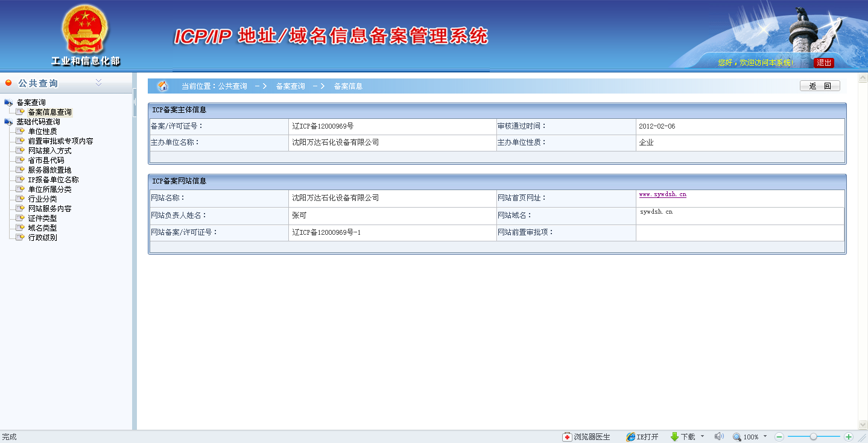Open 域名类型 item

point(42,228)
